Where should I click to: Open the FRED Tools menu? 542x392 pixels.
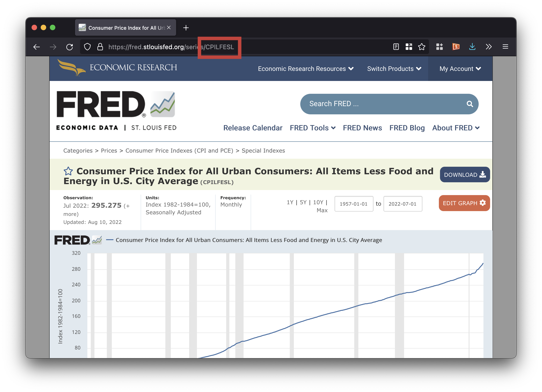tap(312, 128)
